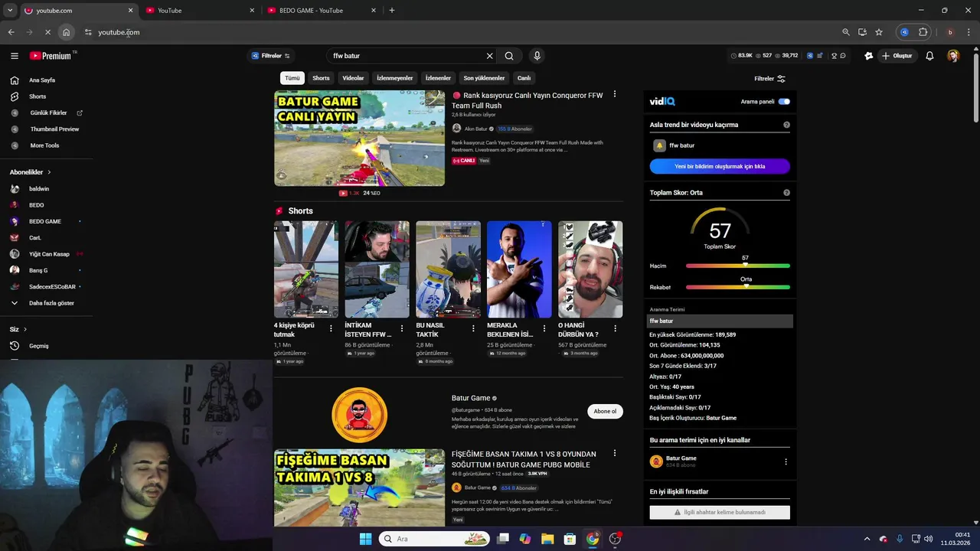Open the YouTube hamburger guide menu
This screenshot has width=980, height=551.
point(14,56)
